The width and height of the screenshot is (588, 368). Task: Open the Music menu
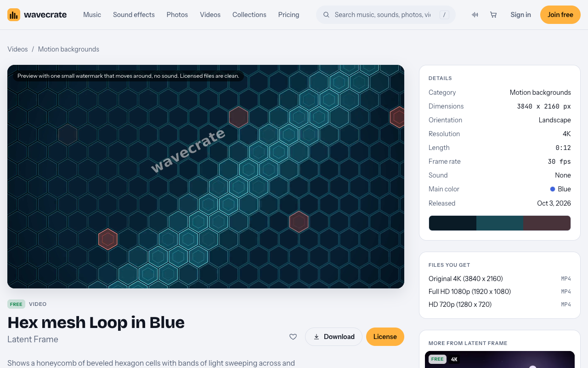click(92, 15)
